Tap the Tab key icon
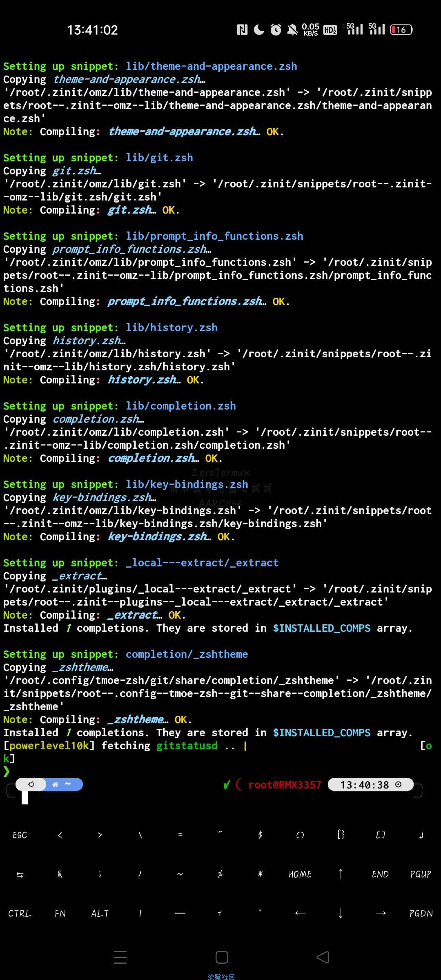Screen dimensions: 441x980 [20, 874]
